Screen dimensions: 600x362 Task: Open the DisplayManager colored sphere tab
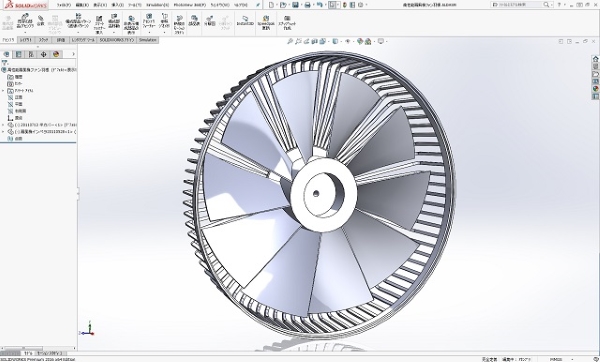click(56, 54)
